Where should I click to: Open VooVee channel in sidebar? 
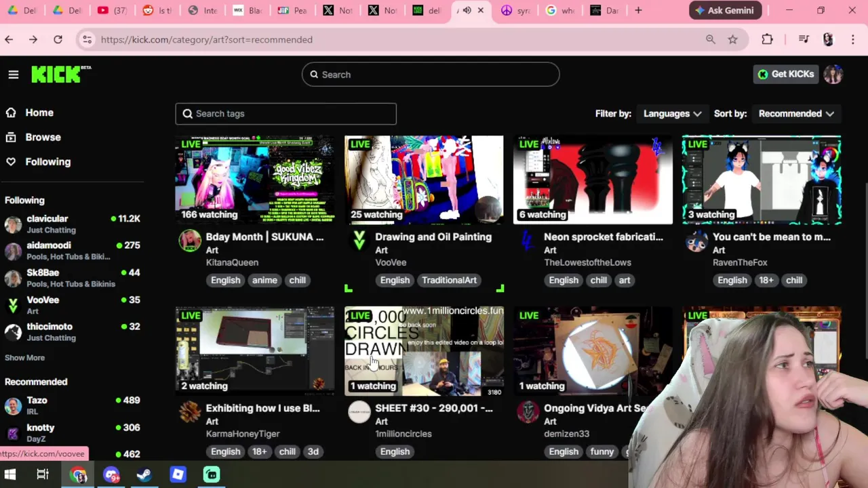pyautogui.click(x=72, y=305)
